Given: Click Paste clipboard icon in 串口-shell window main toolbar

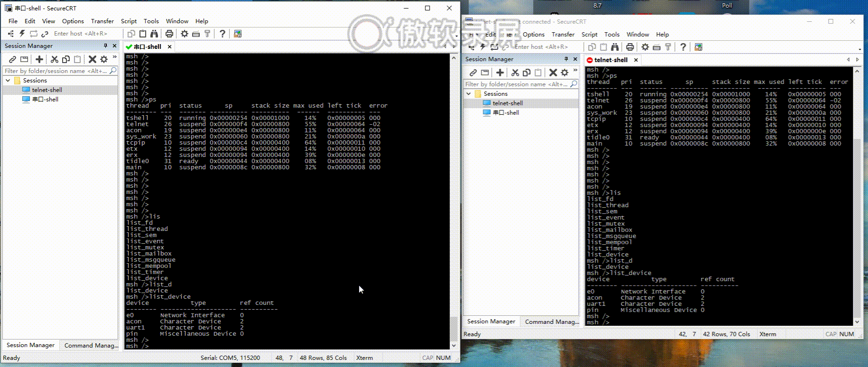Looking at the screenshot, I should click(x=143, y=34).
